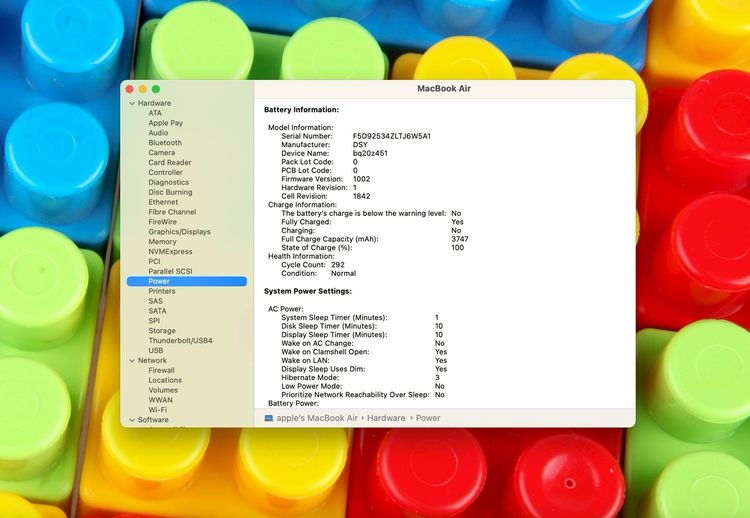Select Printers in the sidebar

[162, 291]
